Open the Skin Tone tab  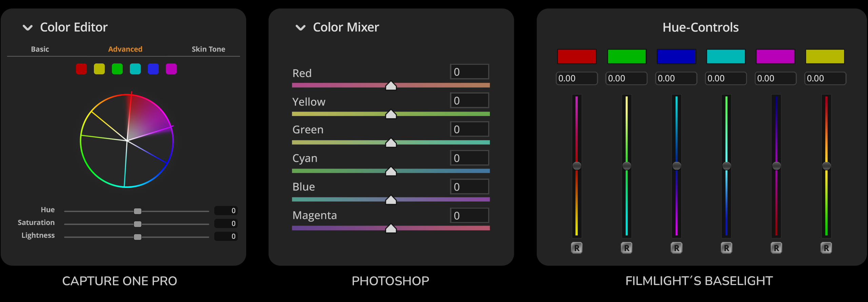pyautogui.click(x=208, y=49)
